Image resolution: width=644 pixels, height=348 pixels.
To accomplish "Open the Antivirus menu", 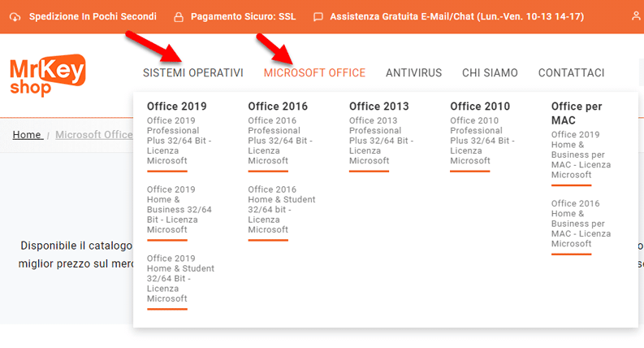I will (413, 73).
